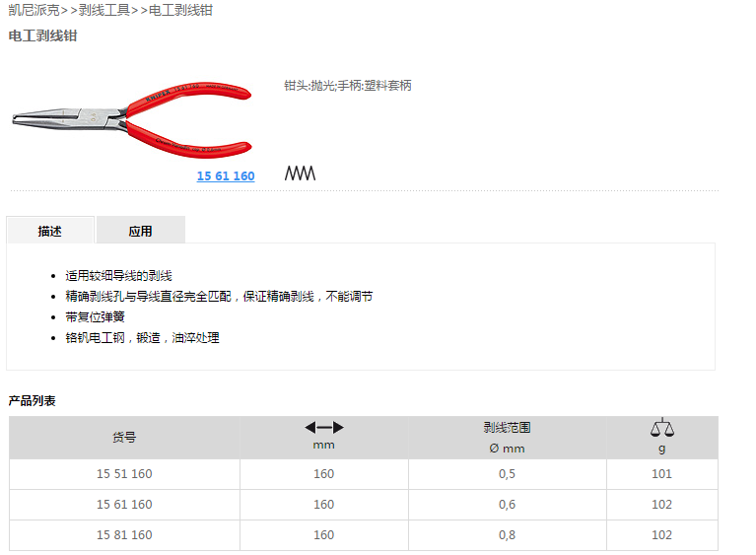
Task: Click the 货号 column header
Action: 124,438
